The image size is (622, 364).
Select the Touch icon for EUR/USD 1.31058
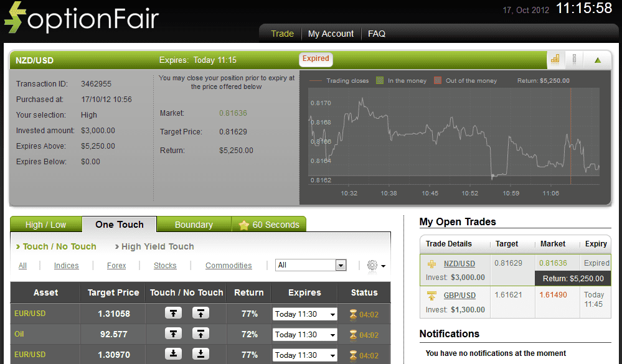tap(174, 314)
